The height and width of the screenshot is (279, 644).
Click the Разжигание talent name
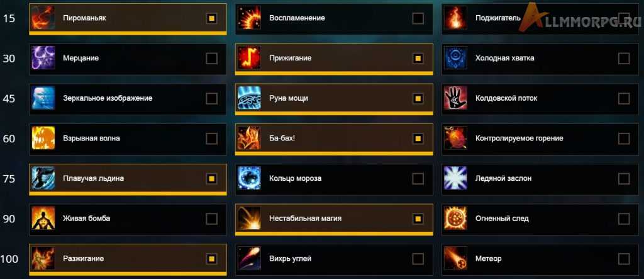pos(84,259)
